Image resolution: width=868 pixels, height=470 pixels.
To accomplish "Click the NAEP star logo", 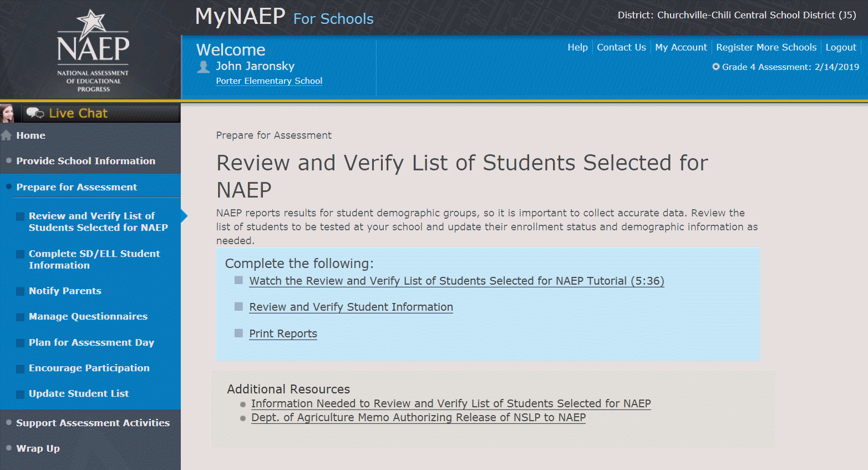I will 93,49.
